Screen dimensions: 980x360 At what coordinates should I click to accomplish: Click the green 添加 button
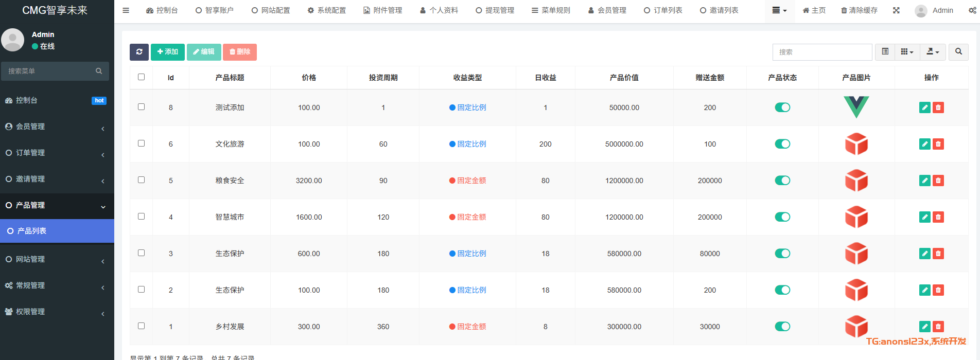(x=167, y=52)
